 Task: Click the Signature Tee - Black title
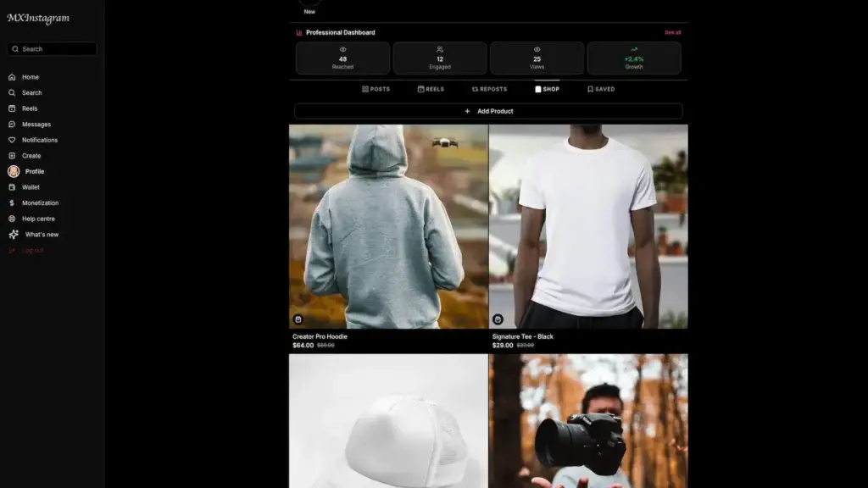[522, 336]
